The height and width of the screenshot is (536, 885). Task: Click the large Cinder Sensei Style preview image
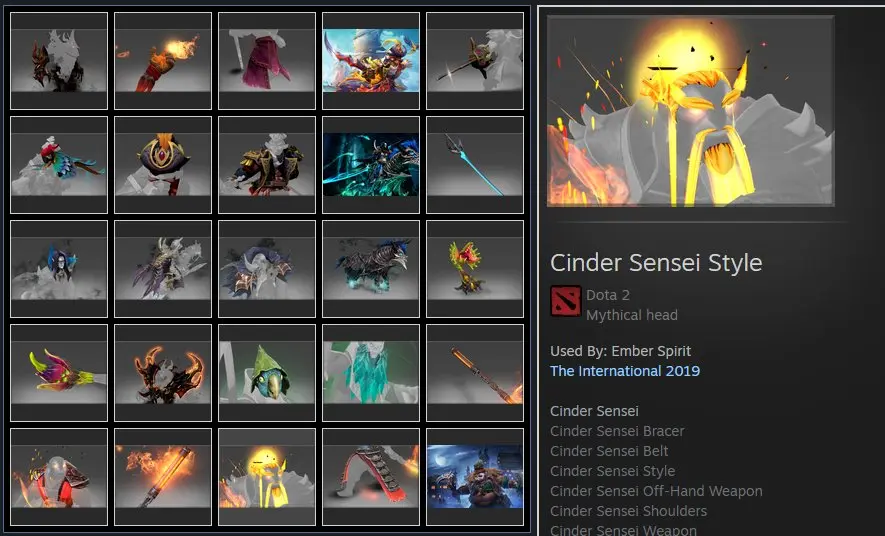690,111
